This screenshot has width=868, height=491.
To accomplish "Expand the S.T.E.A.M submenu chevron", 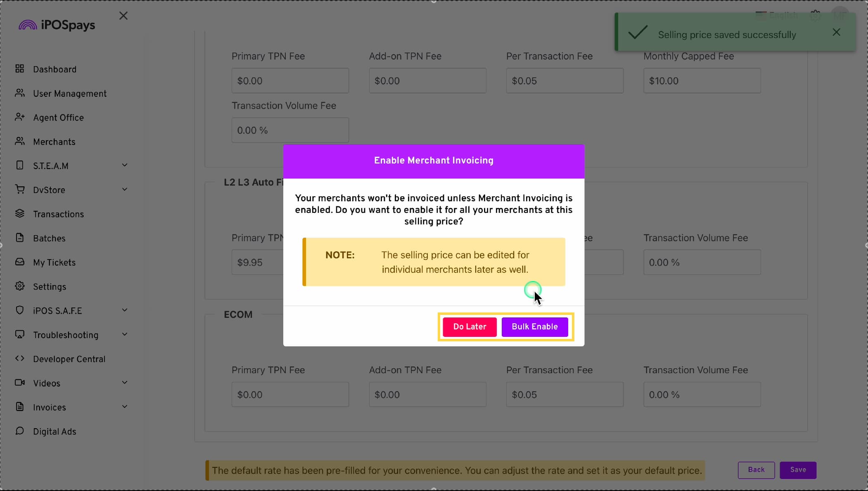I will point(124,165).
